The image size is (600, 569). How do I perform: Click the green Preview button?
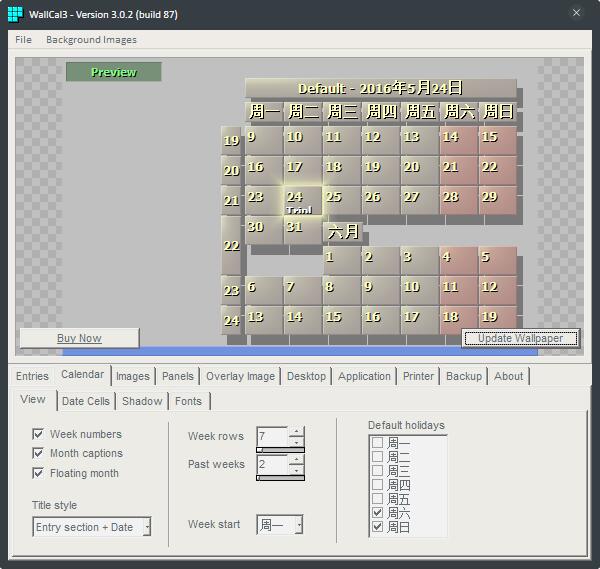(x=114, y=72)
